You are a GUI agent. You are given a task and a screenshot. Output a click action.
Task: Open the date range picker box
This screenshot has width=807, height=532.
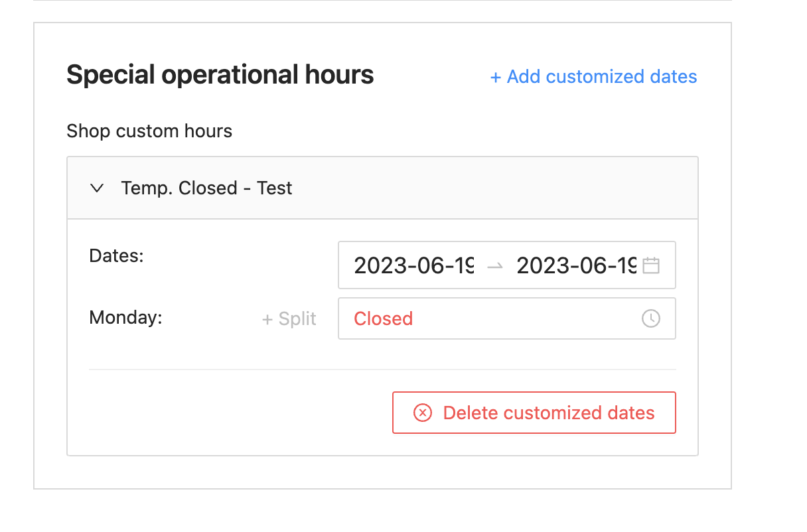click(507, 265)
